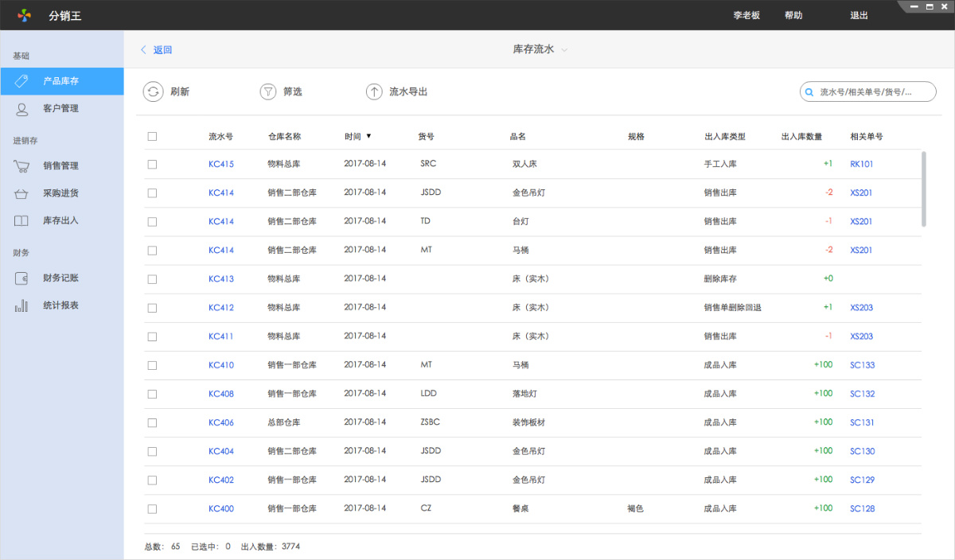Sort by 时间 column descending arrow
This screenshot has height=560, width=955.
point(368,136)
